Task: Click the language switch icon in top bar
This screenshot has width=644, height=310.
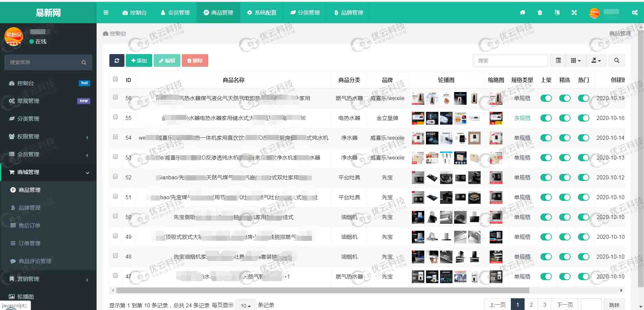Action: pos(557,12)
